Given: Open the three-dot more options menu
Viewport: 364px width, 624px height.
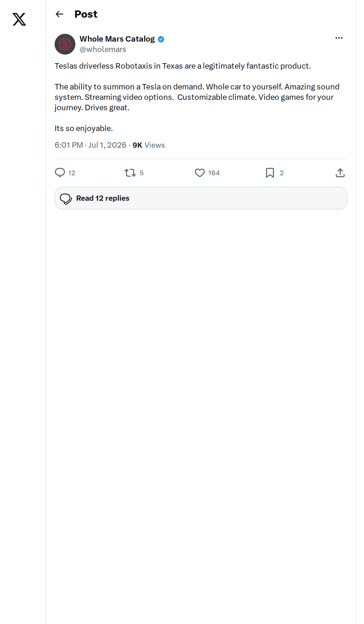Looking at the screenshot, I should click(339, 38).
